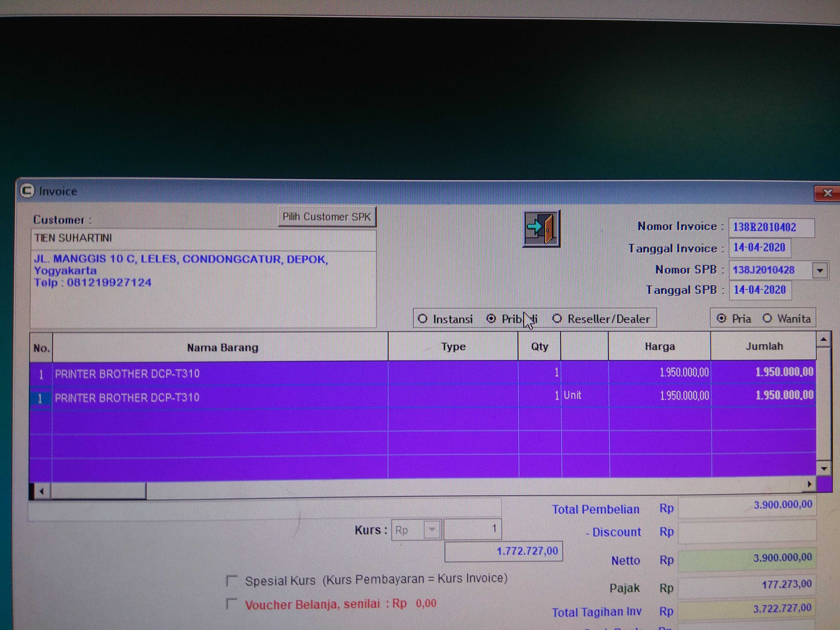The width and height of the screenshot is (840, 630).
Task: Select the Pria gender option
Action: tap(721, 318)
